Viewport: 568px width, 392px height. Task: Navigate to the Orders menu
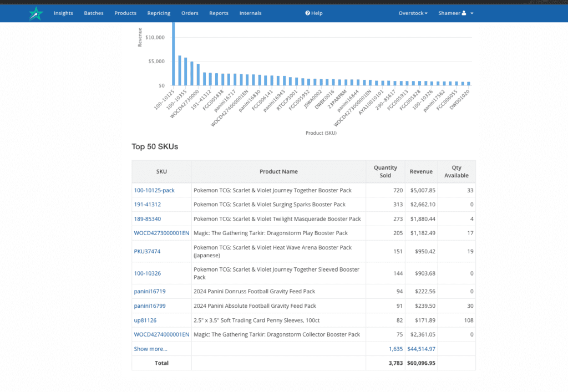190,13
